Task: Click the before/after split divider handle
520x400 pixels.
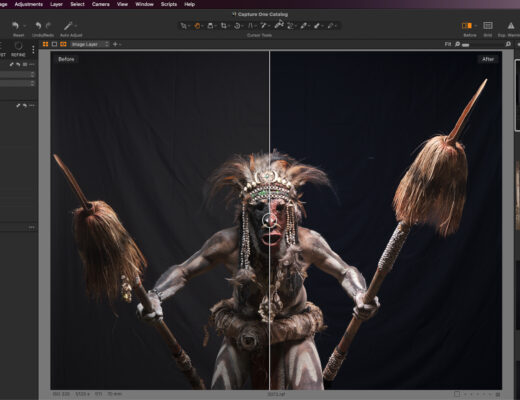Action: (269, 220)
